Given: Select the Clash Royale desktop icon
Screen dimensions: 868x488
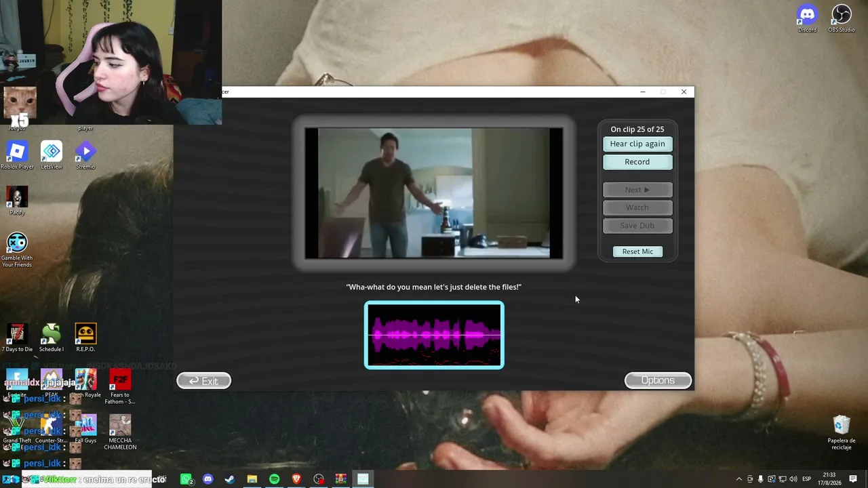Looking at the screenshot, I should (85, 384).
